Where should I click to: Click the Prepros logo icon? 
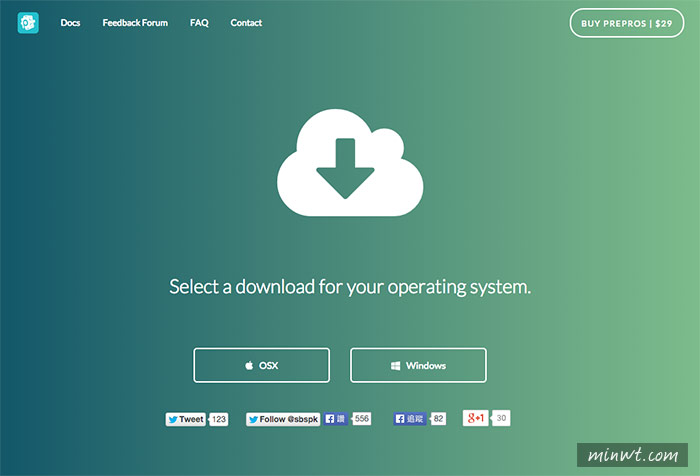27,22
